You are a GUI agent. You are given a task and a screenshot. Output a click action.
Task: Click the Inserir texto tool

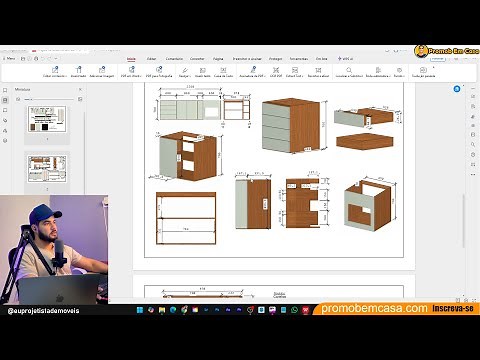79,72
